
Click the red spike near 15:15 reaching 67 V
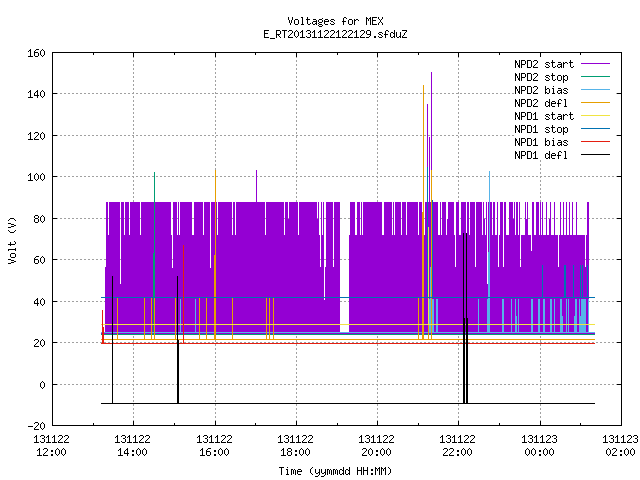[x=183, y=294]
